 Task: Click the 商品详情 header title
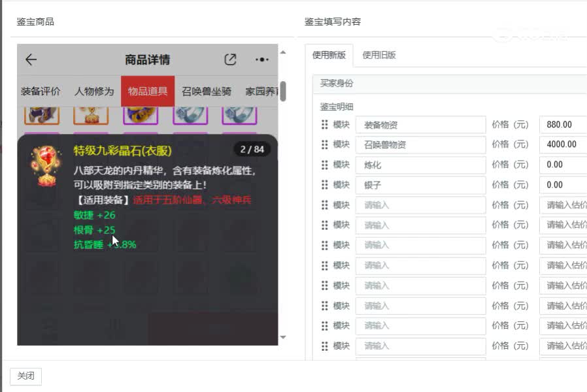tap(148, 60)
